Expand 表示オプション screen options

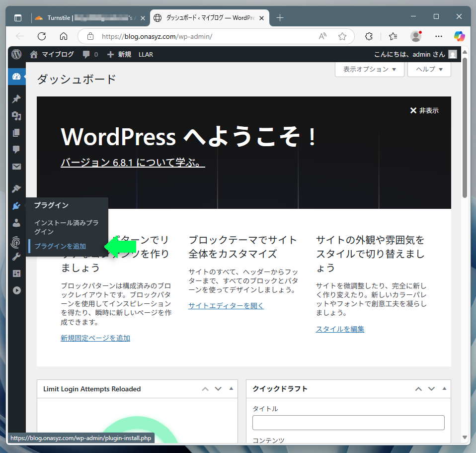370,70
